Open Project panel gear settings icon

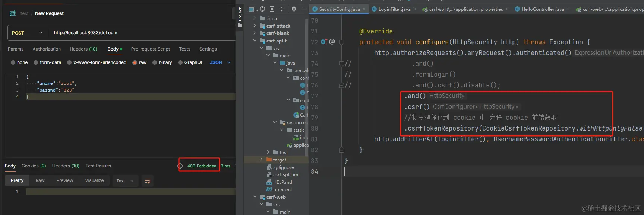click(x=294, y=9)
